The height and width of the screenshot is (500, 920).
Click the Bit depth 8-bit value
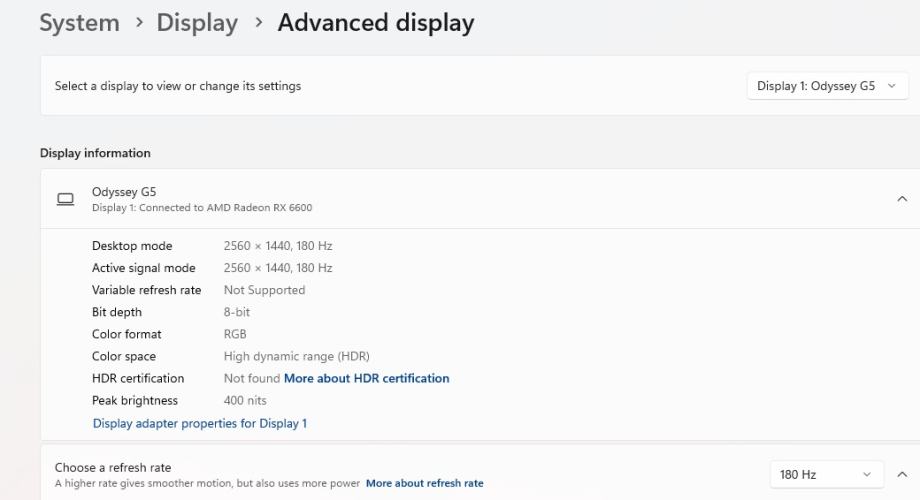coord(237,312)
